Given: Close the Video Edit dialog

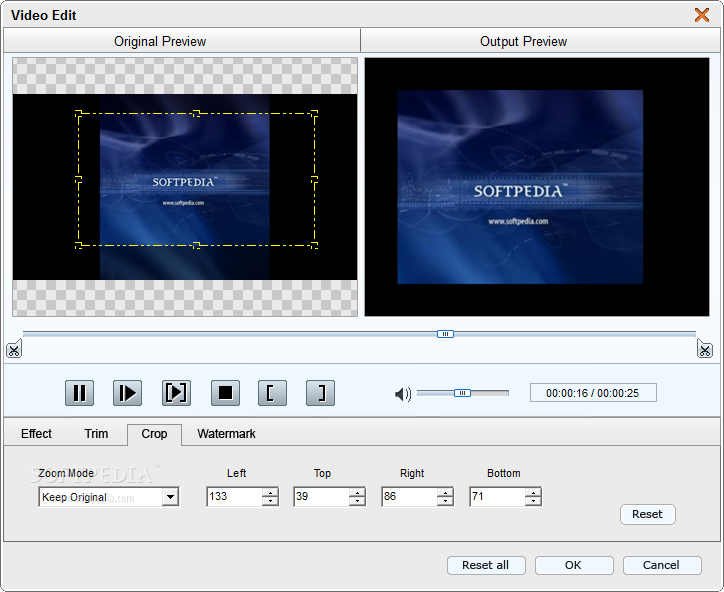Looking at the screenshot, I should click(702, 15).
